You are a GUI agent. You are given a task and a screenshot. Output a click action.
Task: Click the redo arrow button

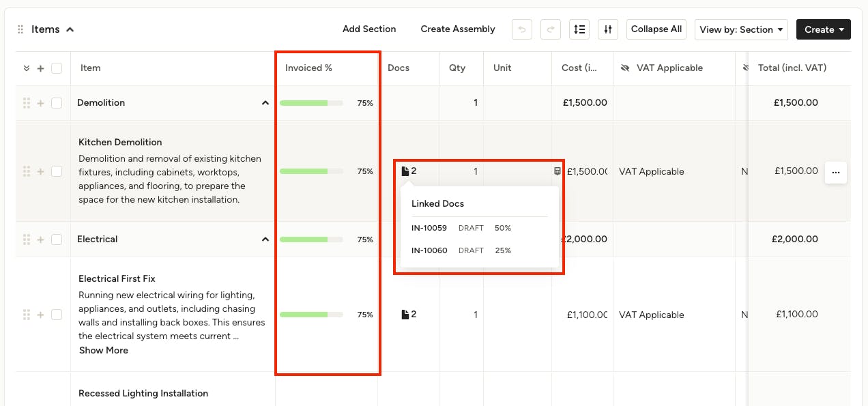(551, 29)
